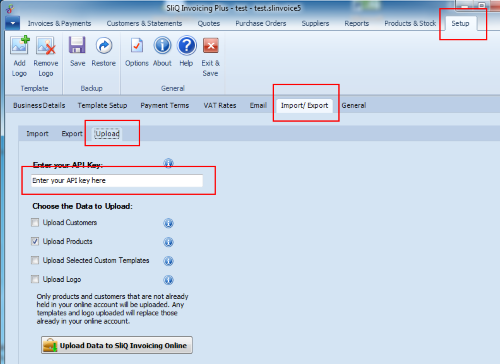The image size is (500, 364).
Task: Switch to Invoices & Payments ribbon tab
Action: click(x=59, y=23)
